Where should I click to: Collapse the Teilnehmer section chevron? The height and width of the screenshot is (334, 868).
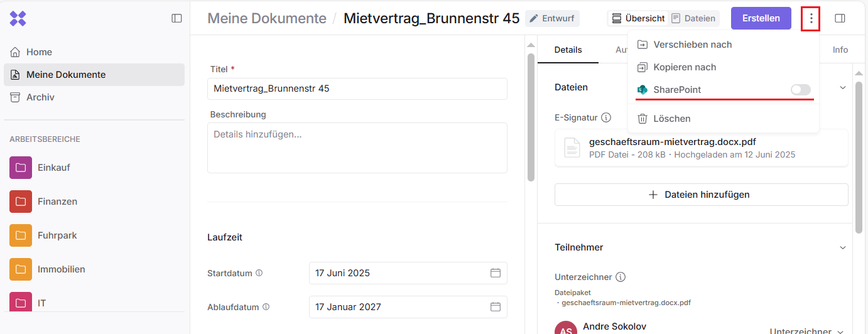click(x=843, y=247)
